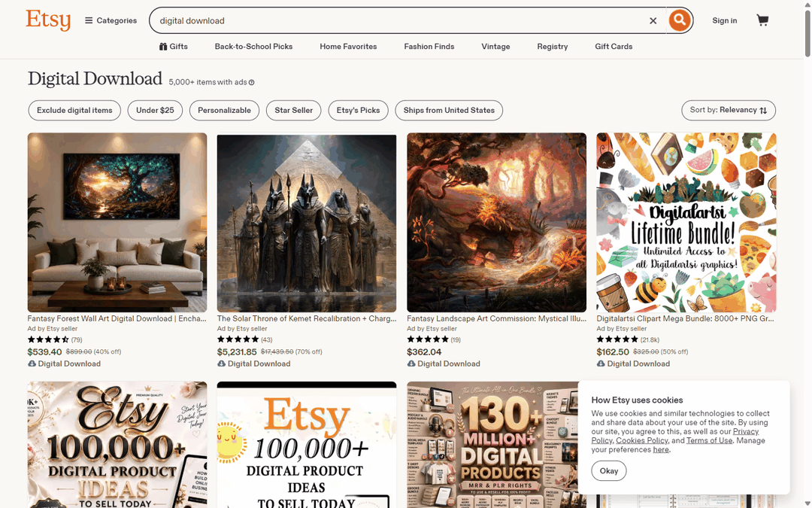
Task: Click the $539.40 price text
Action: pos(44,352)
